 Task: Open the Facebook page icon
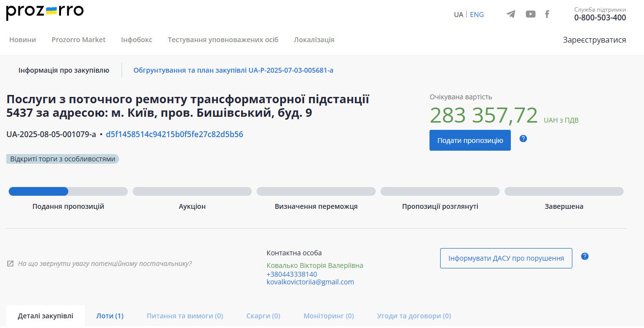tap(547, 14)
